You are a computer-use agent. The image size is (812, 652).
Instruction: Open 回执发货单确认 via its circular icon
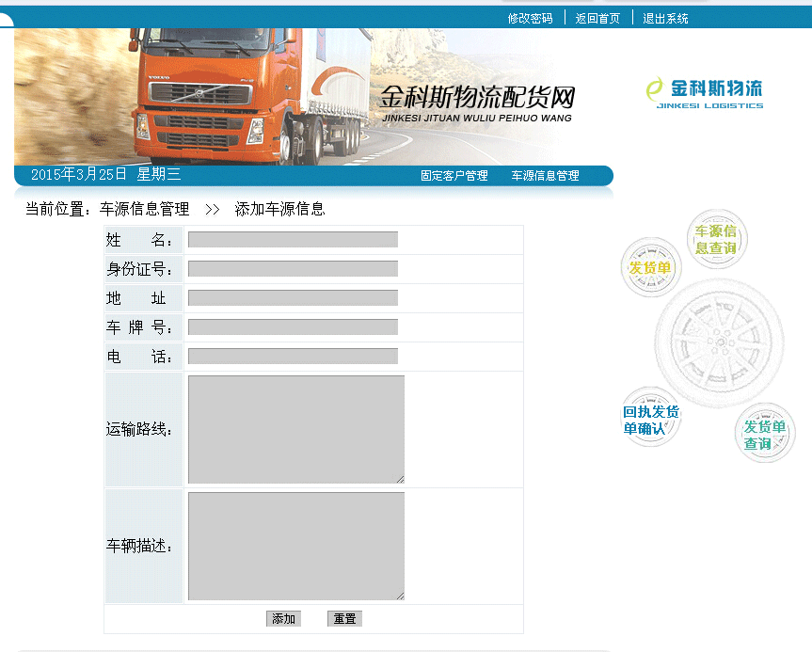pos(650,417)
